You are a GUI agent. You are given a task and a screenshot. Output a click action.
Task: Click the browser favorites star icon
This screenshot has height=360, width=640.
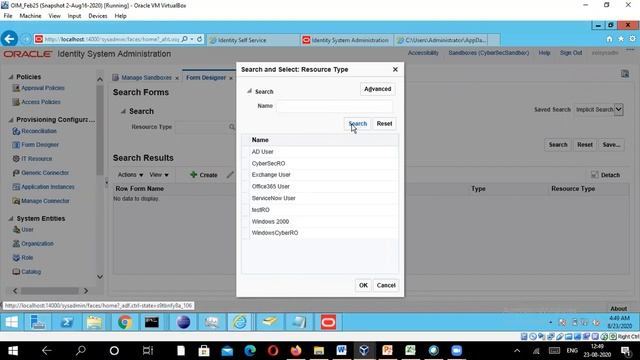pyautogui.click(x=621, y=39)
